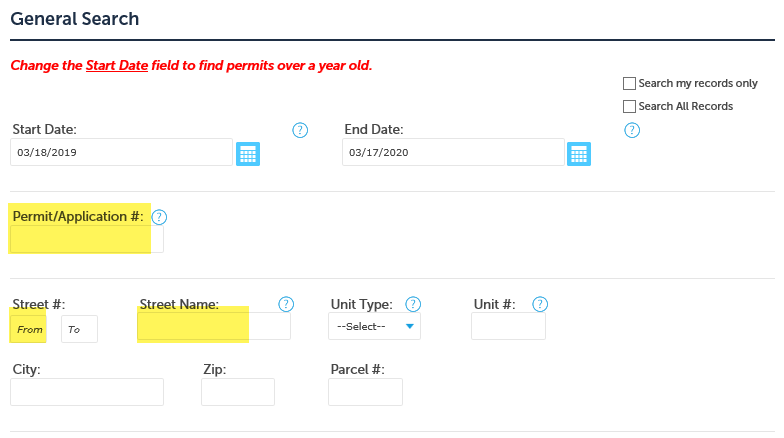784x438 pixels.
Task: Click the Street # To field
Action: [79, 329]
